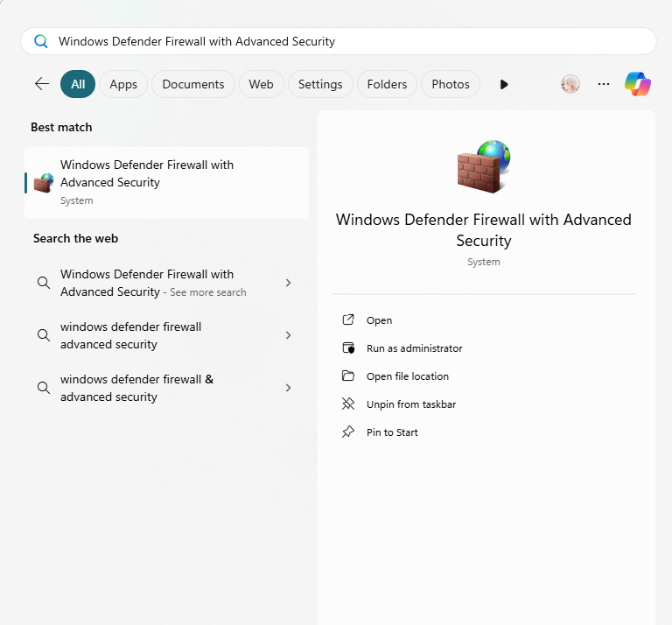Click the large 'Windows Defender Firewall with Advanced Security' title in the details pane
The image size is (672, 625).
pos(483,229)
